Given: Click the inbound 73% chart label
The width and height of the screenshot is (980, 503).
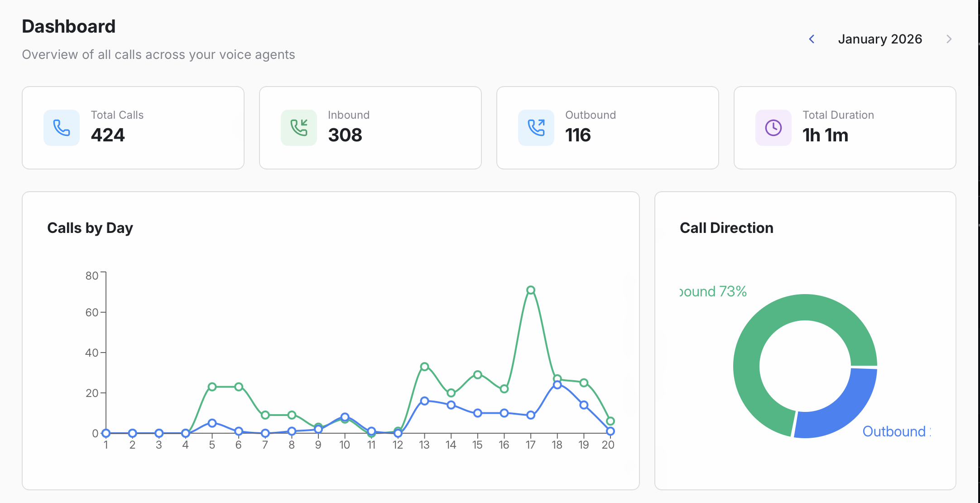Looking at the screenshot, I should pos(713,291).
